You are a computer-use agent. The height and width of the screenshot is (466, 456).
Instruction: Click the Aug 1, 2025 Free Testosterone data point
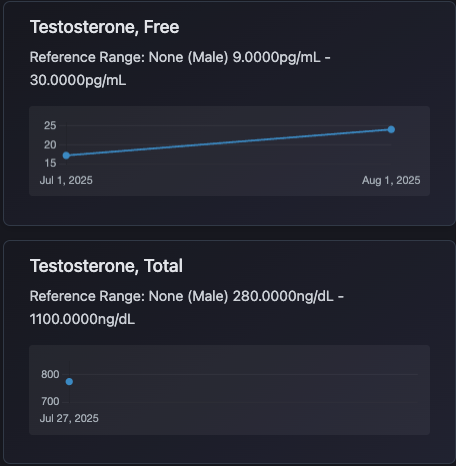point(391,129)
